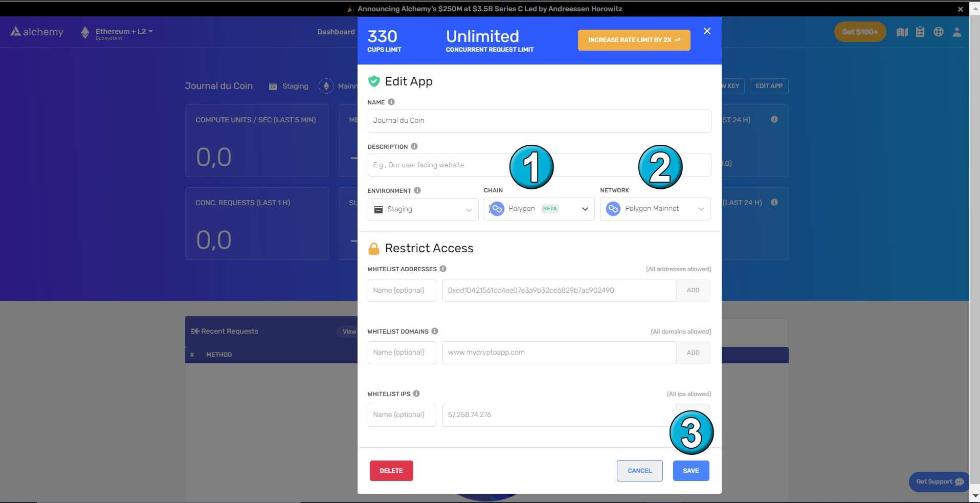The image size is (980, 503).
Task: Click whitelist domain URL field
Action: [x=559, y=353]
